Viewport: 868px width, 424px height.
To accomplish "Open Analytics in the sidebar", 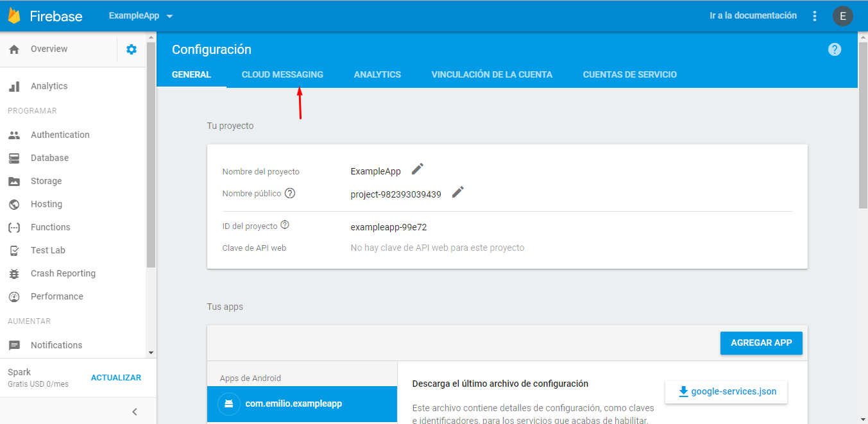I will [49, 86].
